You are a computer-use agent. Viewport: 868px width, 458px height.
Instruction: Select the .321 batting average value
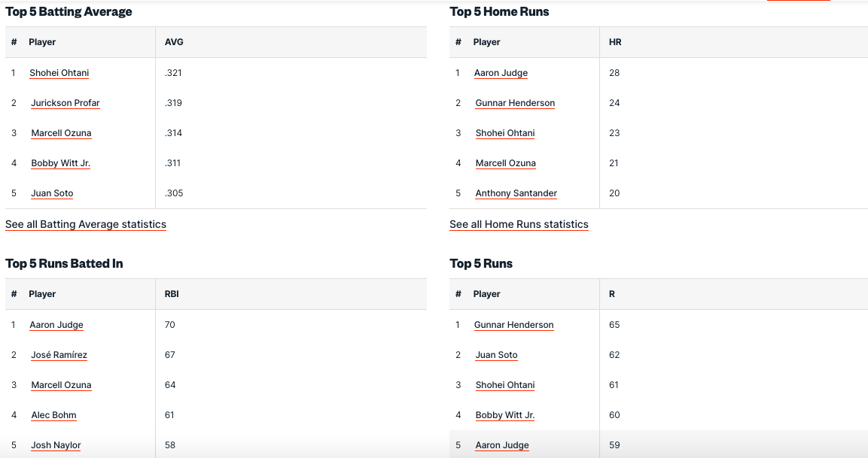(x=173, y=73)
